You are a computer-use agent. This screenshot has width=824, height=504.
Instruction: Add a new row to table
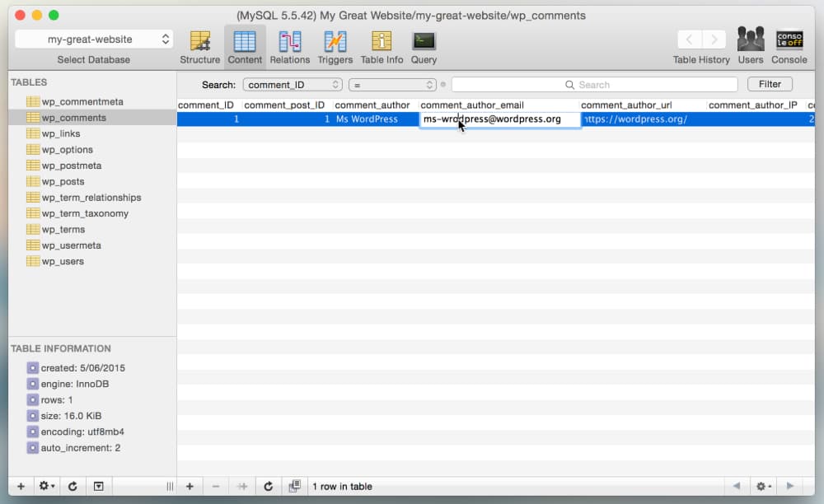point(190,486)
